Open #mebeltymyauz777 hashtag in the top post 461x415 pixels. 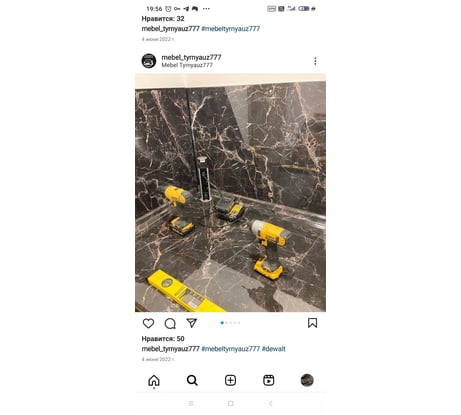tap(231, 29)
